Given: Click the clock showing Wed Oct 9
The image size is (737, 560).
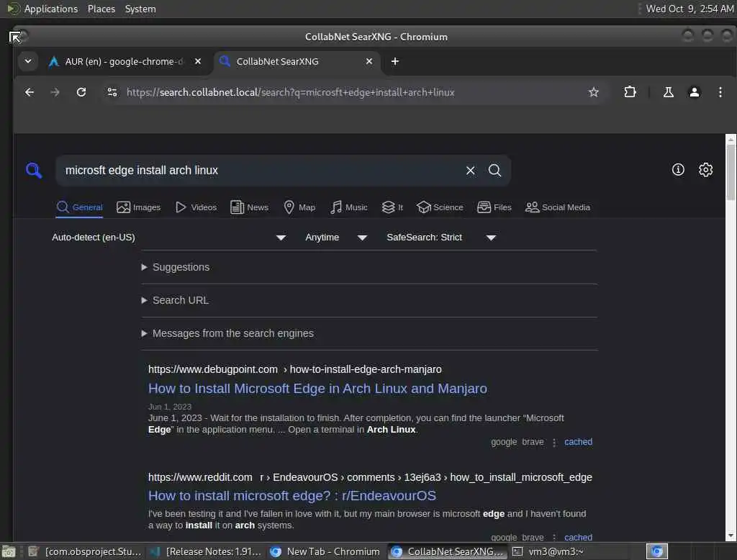Looking at the screenshot, I should [689, 9].
